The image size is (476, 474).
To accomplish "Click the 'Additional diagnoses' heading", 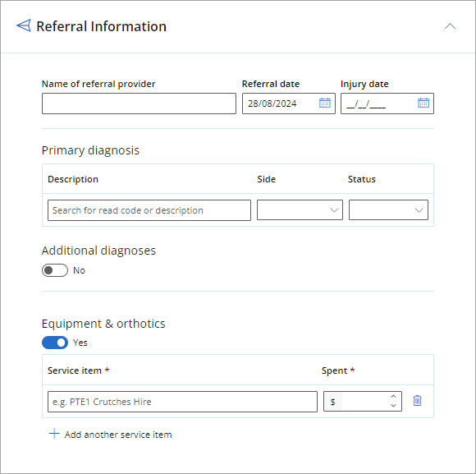I will (x=98, y=251).
